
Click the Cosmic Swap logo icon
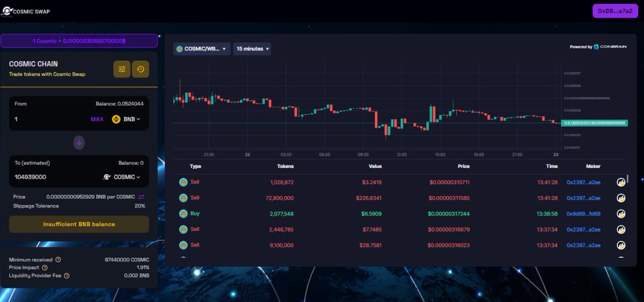point(6,11)
